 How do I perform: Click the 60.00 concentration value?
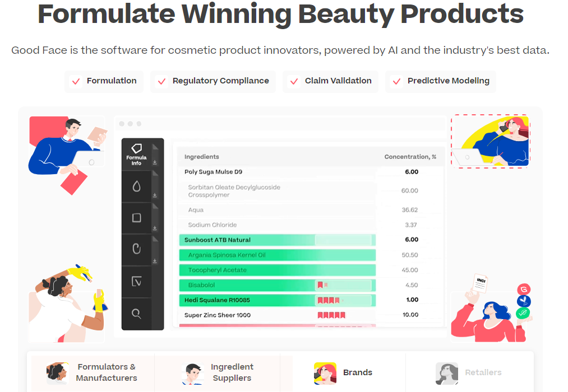click(x=410, y=190)
